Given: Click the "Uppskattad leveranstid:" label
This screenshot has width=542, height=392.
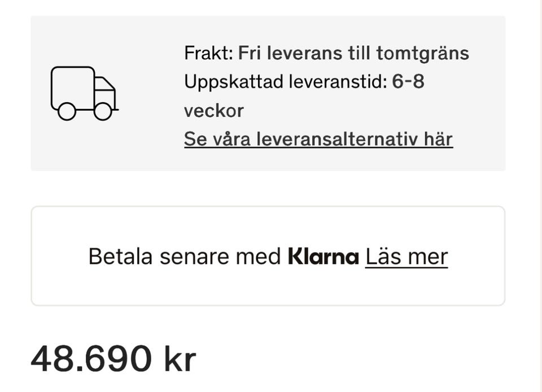Looking at the screenshot, I should [285, 82].
